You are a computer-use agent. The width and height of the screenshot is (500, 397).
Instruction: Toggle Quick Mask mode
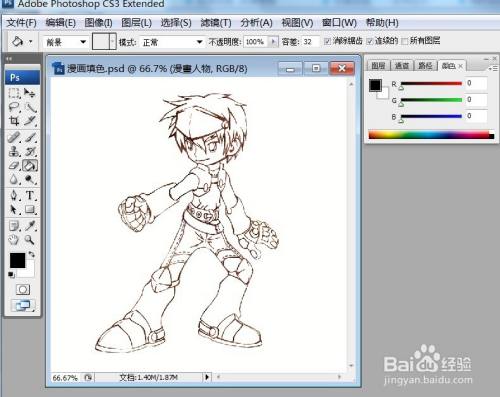point(23,289)
